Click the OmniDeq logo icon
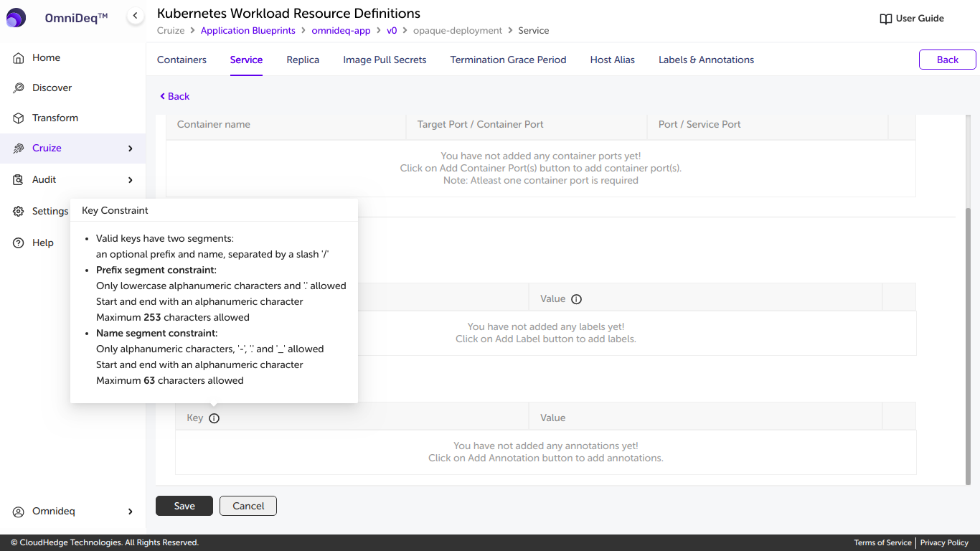The height and width of the screenshot is (551, 980). (16, 18)
